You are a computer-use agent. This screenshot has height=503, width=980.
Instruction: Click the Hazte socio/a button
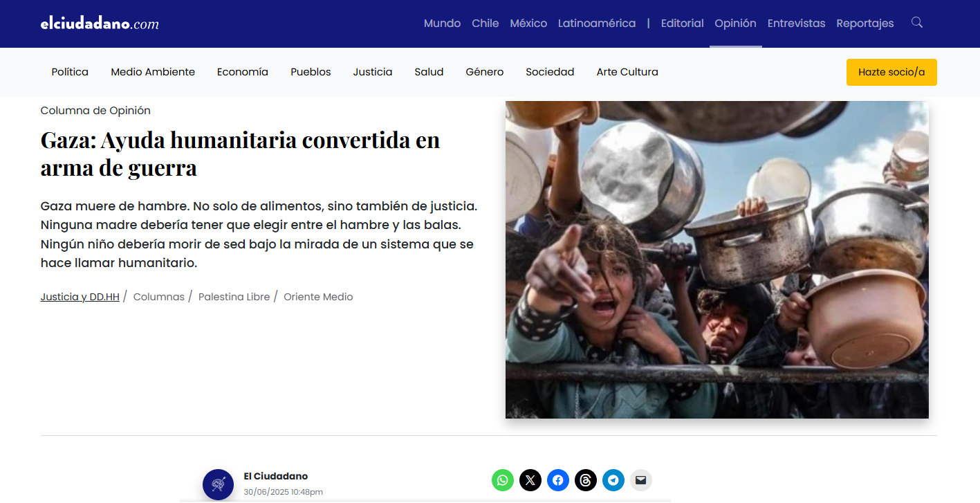point(891,72)
